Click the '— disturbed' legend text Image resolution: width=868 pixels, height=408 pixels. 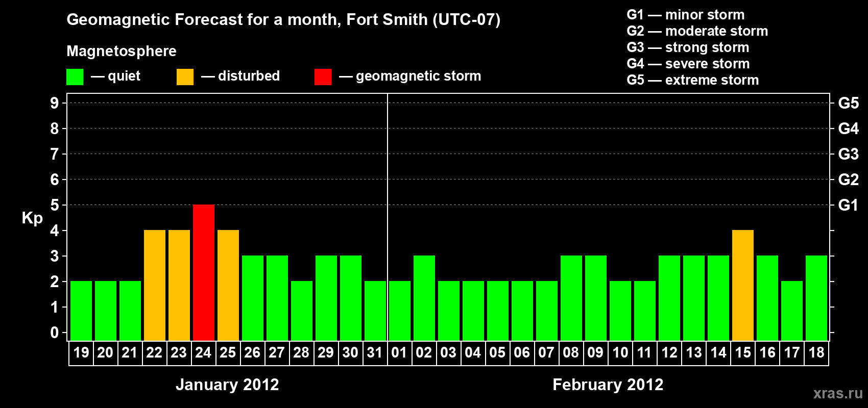240,76
